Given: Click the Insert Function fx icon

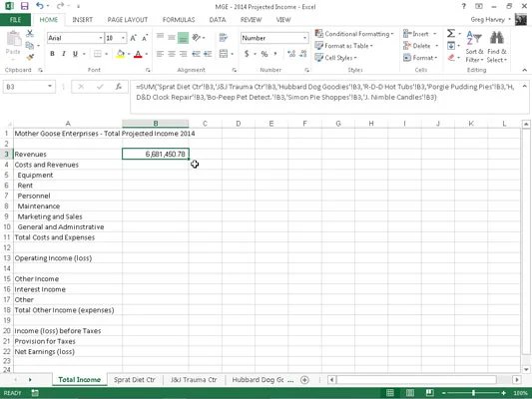Looking at the screenshot, I should (x=119, y=87).
